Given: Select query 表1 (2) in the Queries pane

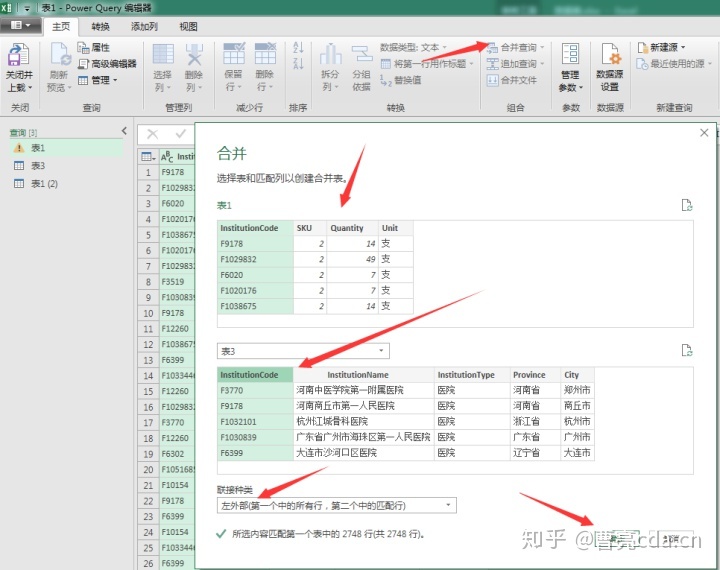Looking at the screenshot, I should [67, 184].
